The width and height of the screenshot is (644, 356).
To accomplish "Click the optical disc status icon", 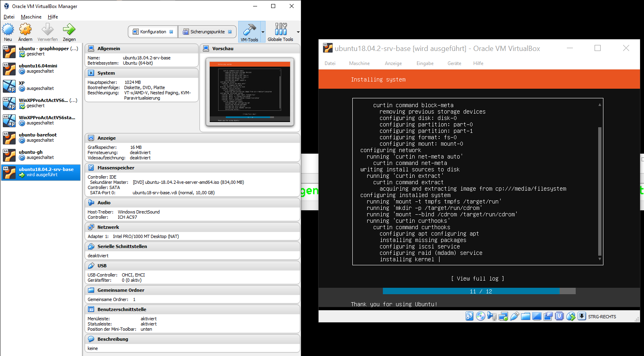I will (480, 316).
